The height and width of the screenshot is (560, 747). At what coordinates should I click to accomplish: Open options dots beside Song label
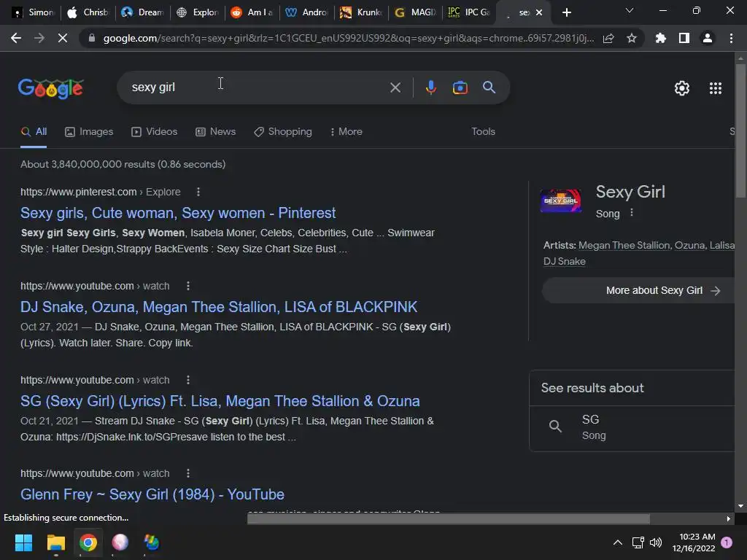(632, 213)
